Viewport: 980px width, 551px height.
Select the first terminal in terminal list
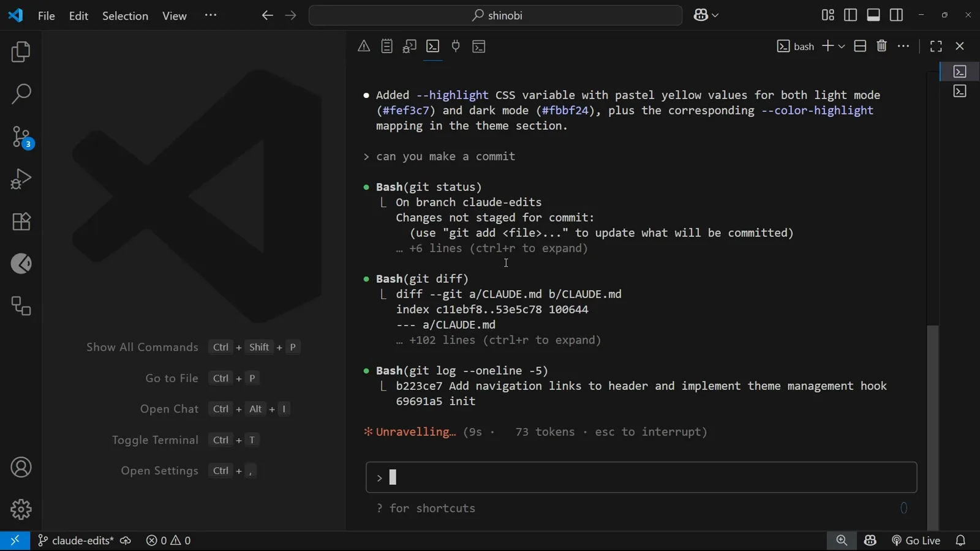coord(960,72)
